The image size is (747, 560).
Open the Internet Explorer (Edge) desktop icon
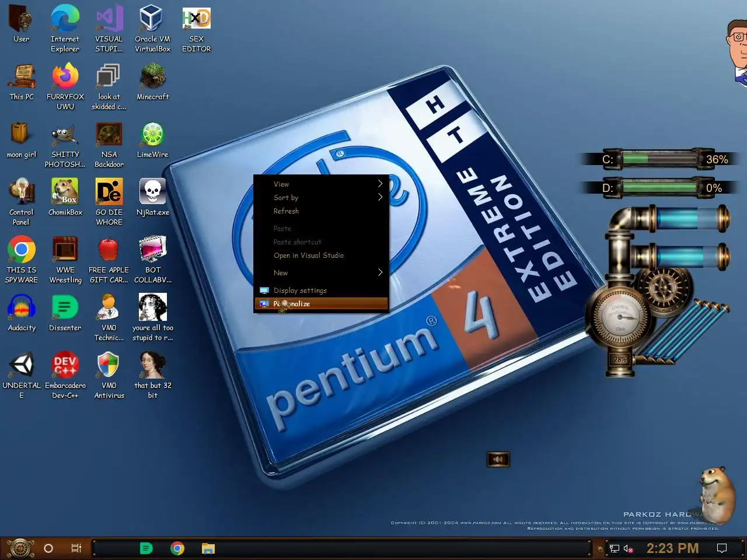click(x=65, y=29)
